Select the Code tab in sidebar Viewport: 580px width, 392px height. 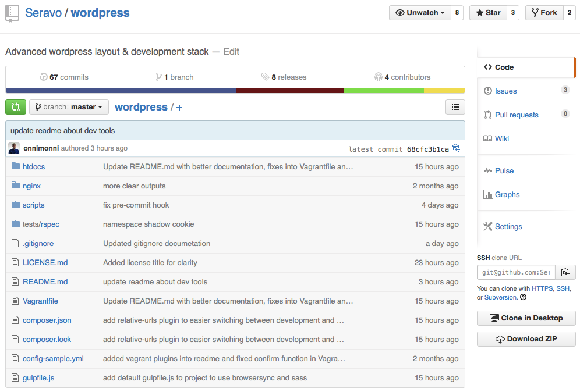coord(526,67)
